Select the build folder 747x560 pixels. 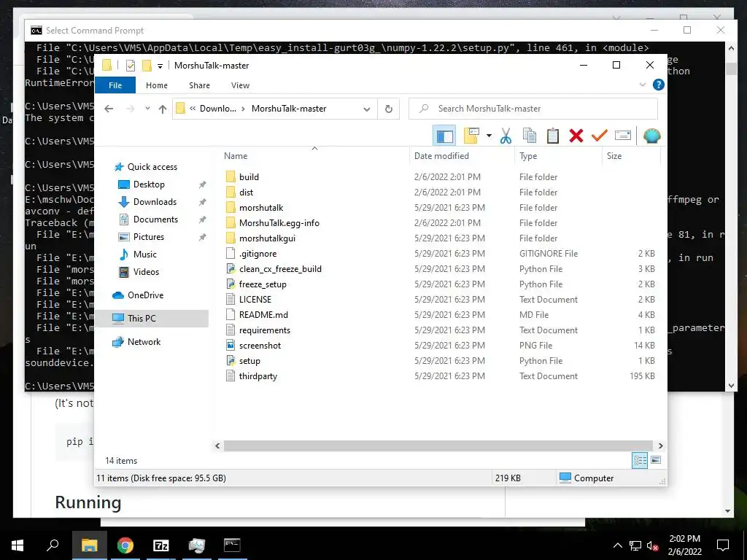coord(249,177)
